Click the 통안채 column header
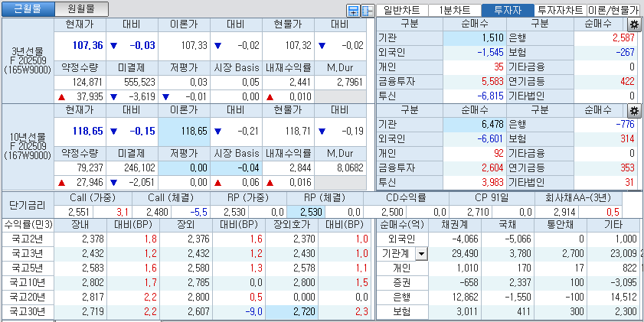 (x=561, y=225)
